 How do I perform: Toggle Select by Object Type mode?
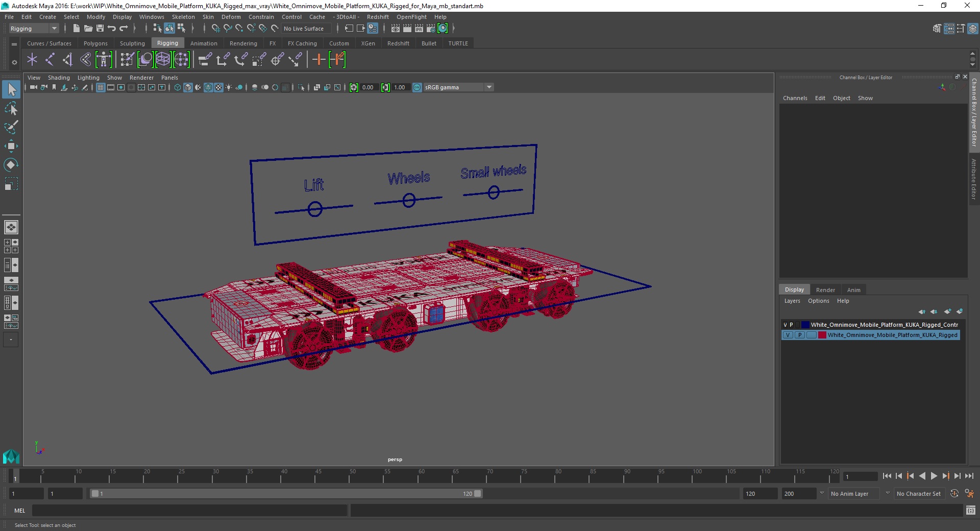coord(169,29)
